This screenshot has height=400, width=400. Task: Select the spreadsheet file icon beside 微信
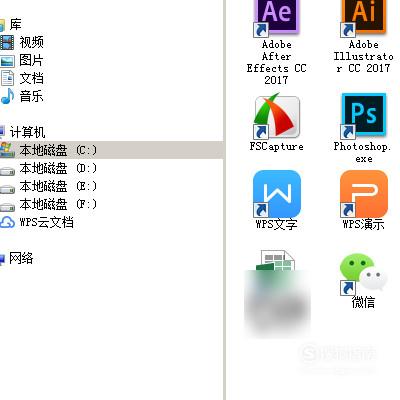point(276,260)
